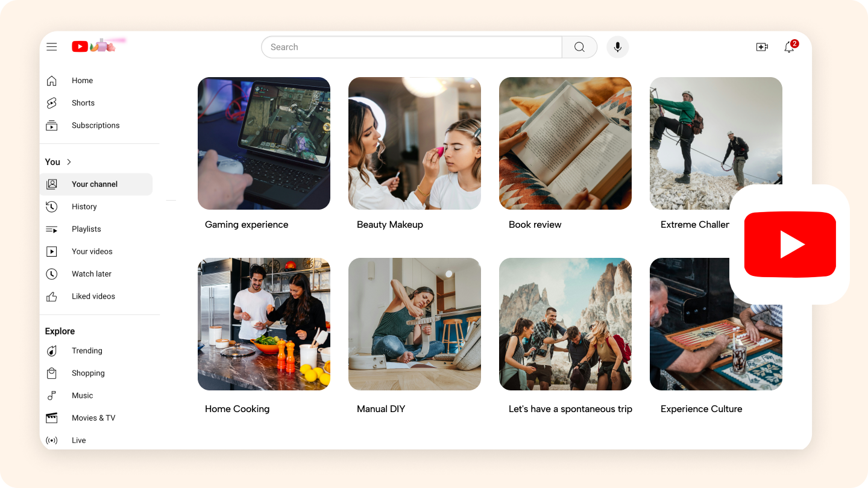Open the Home Cooking video thumbnail
The image size is (868, 488).
pos(264,324)
